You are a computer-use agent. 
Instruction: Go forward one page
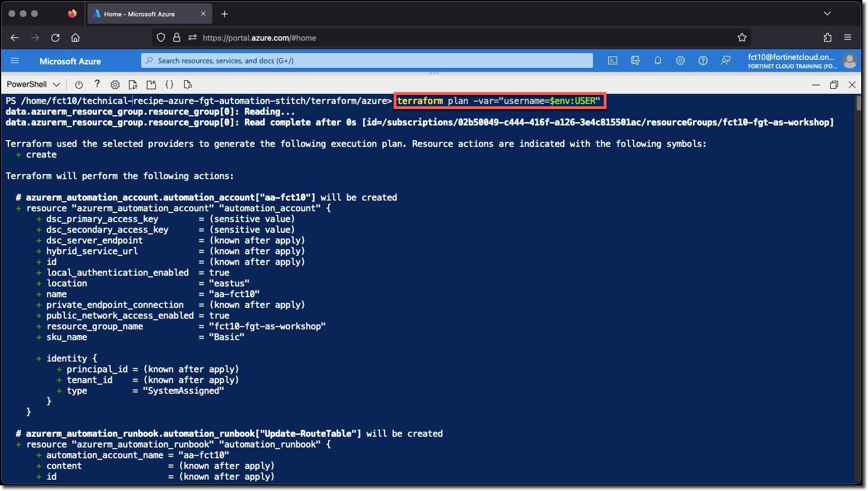(x=35, y=37)
